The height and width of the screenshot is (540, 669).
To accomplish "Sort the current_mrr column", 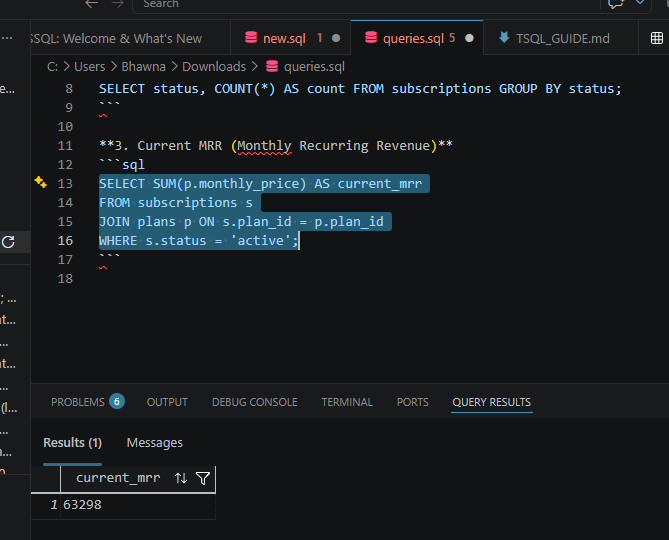I will [181, 478].
